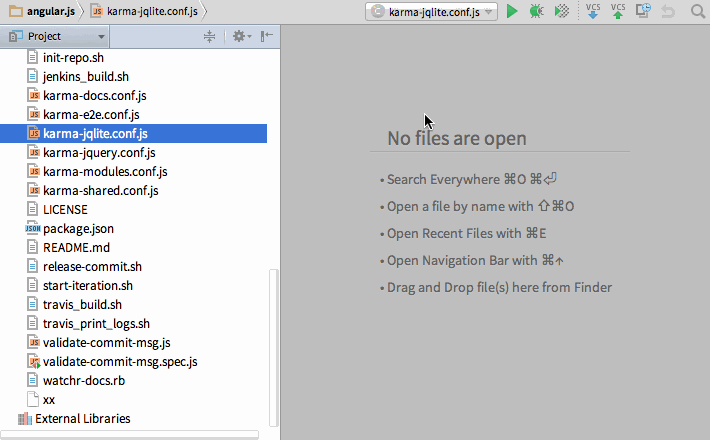This screenshot has height=440, width=710.
Task: Open the Project view dropdown
Action: click(x=55, y=36)
